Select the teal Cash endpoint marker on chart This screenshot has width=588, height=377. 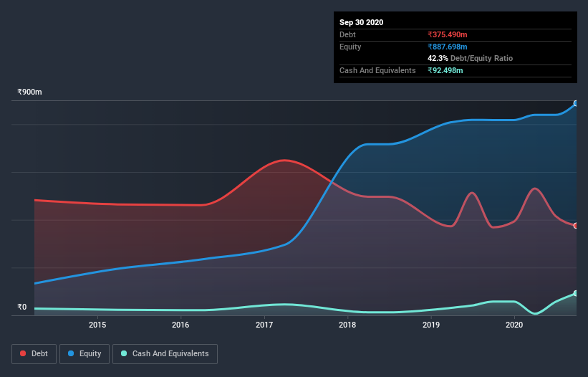pos(576,293)
